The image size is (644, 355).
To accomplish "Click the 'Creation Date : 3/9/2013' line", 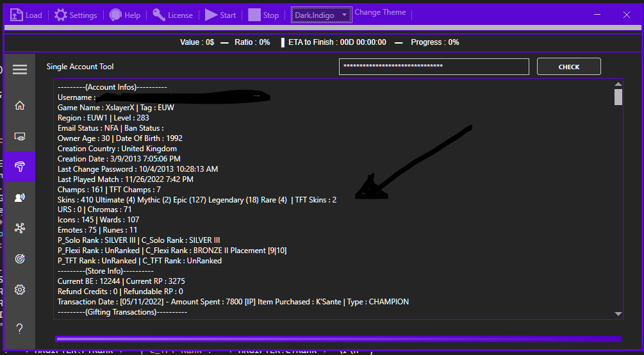I will [119, 159].
